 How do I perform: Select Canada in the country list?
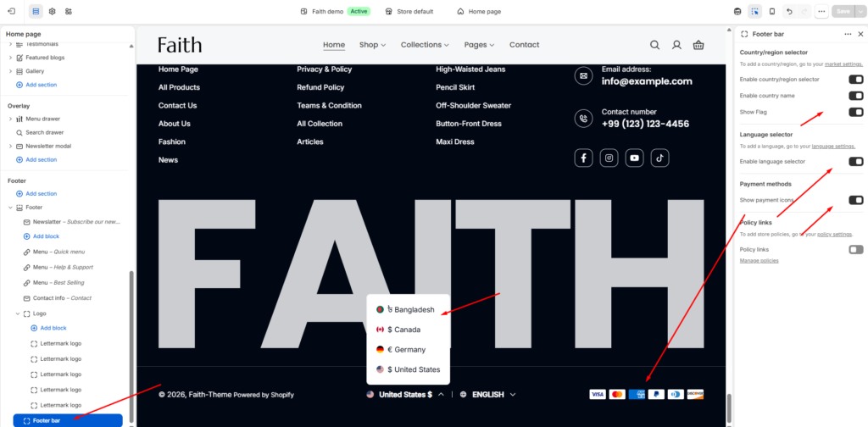[408, 330]
